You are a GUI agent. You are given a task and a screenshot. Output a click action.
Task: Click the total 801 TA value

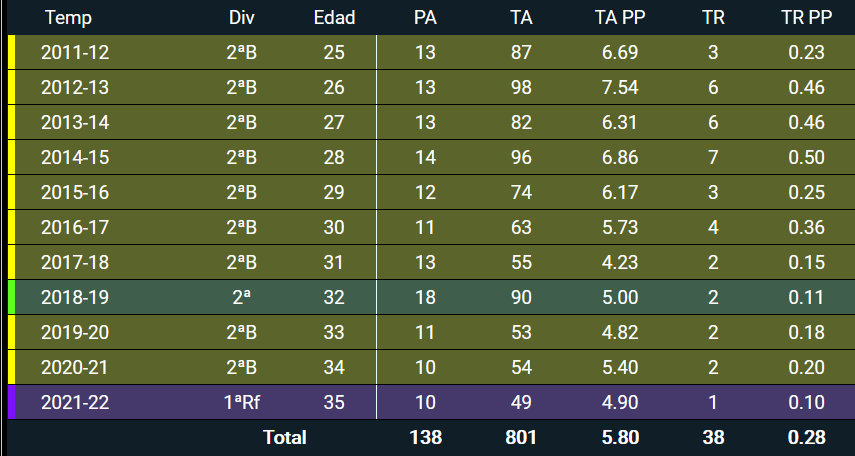[x=521, y=437]
